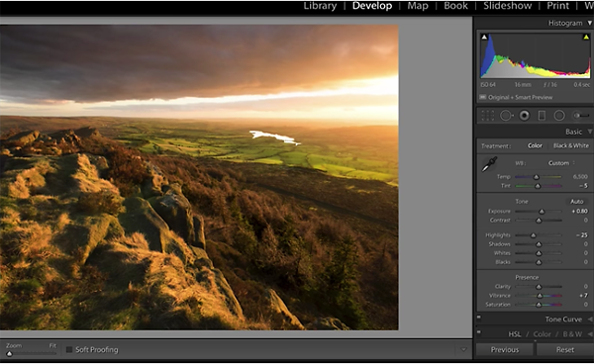This screenshot has width=594, height=364.
Task: Click the '16 mm' focal length readout
Action: tap(523, 84)
